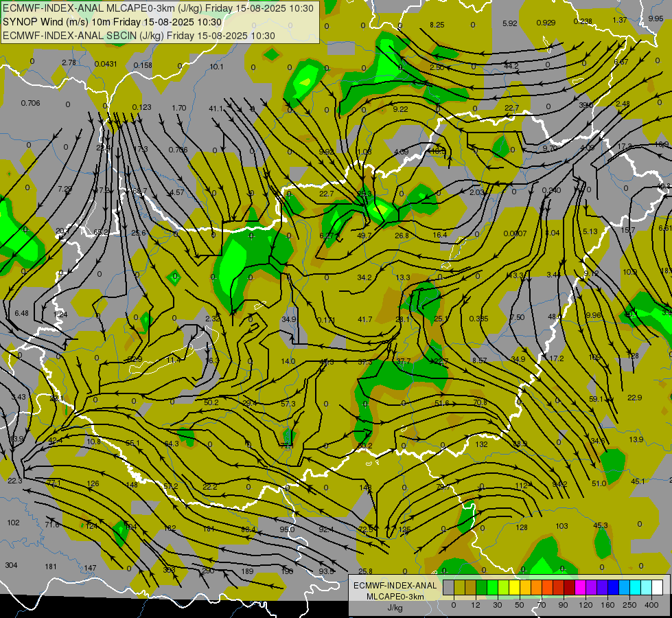Click the '2.78' map value
Image resolution: width=672 pixels, height=618 pixels.
[69, 62]
